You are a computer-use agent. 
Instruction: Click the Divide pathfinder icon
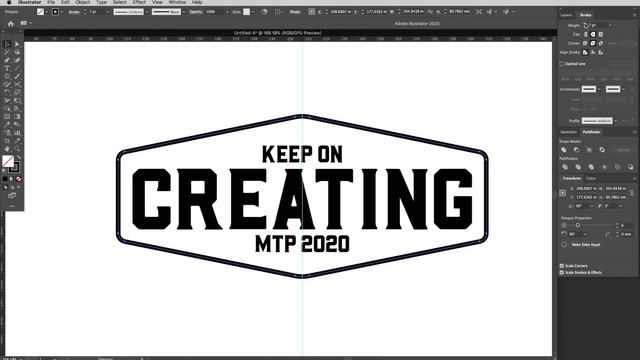(565, 167)
